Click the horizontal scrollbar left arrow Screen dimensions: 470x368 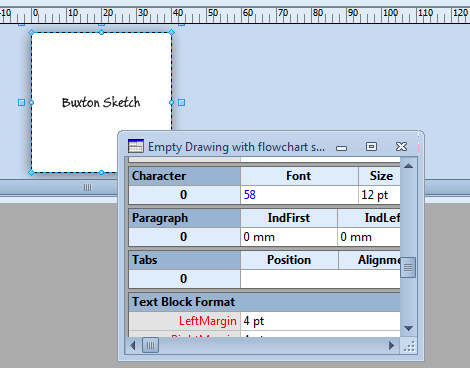pyautogui.click(x=133, y=345)
